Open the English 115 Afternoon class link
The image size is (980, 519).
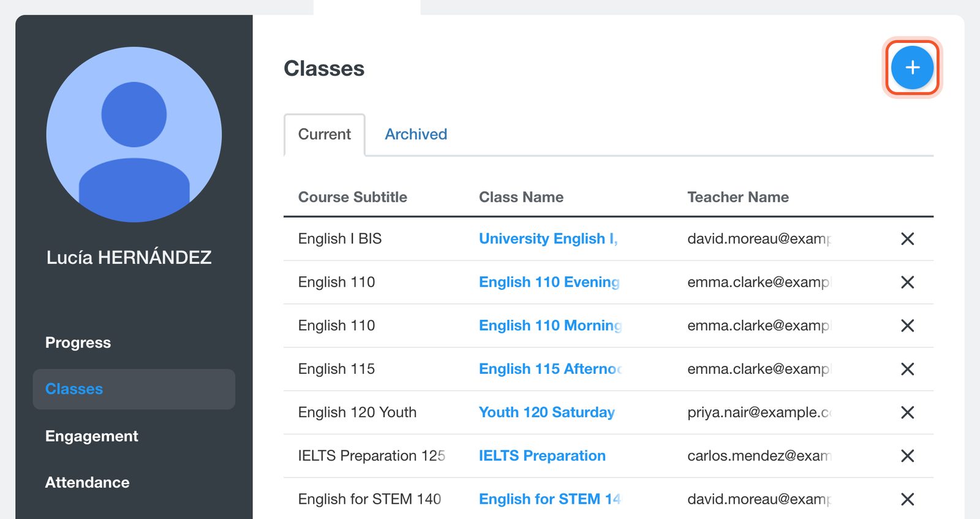coord(550,369)
